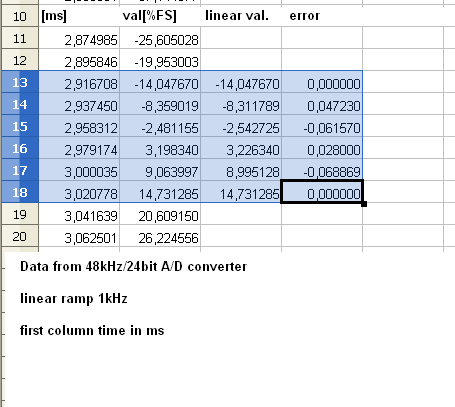Select cell with value 3,198340
Image resolution: width=455 pixels, height=407 pixels.
point(160,148)
